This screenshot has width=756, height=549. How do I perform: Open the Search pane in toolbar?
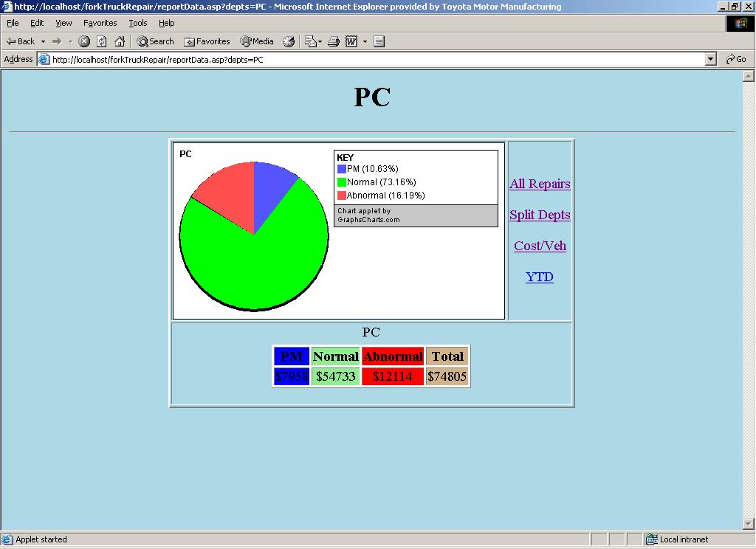(155, 41)
